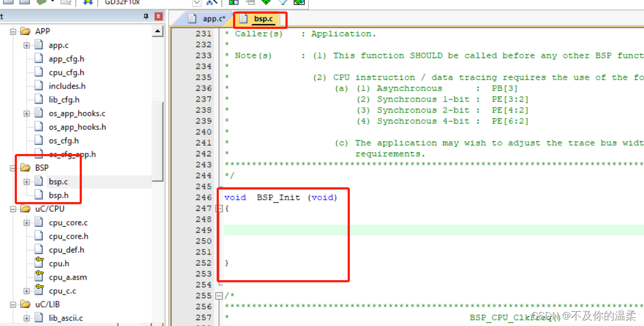Viewport: 644px width, 326px height.
Task: Expand the lib_ascii.c node
Action: [27, 318]
